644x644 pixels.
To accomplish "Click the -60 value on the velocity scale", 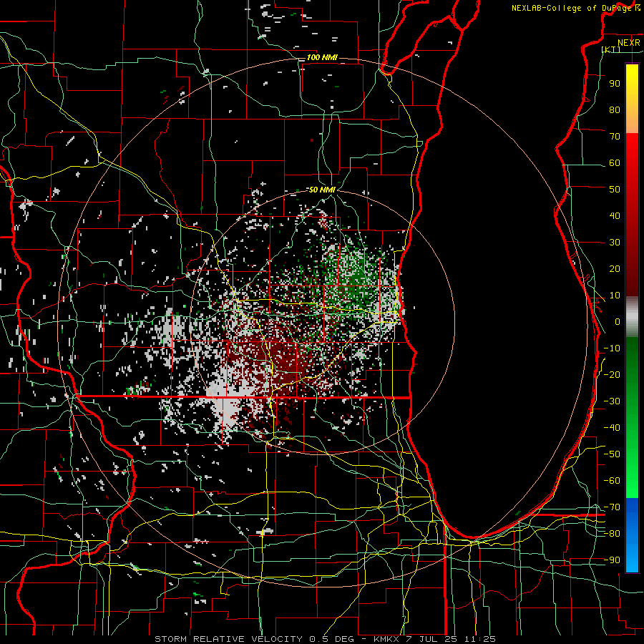I will coord(612,481).
